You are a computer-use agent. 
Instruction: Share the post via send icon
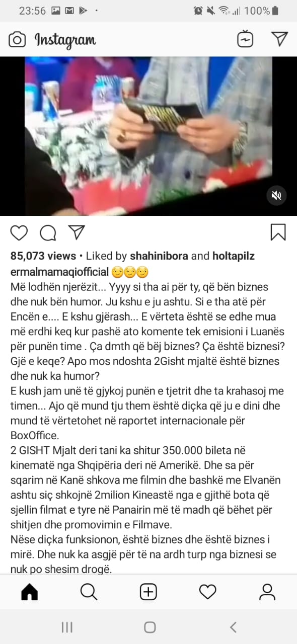click(77, 232)
